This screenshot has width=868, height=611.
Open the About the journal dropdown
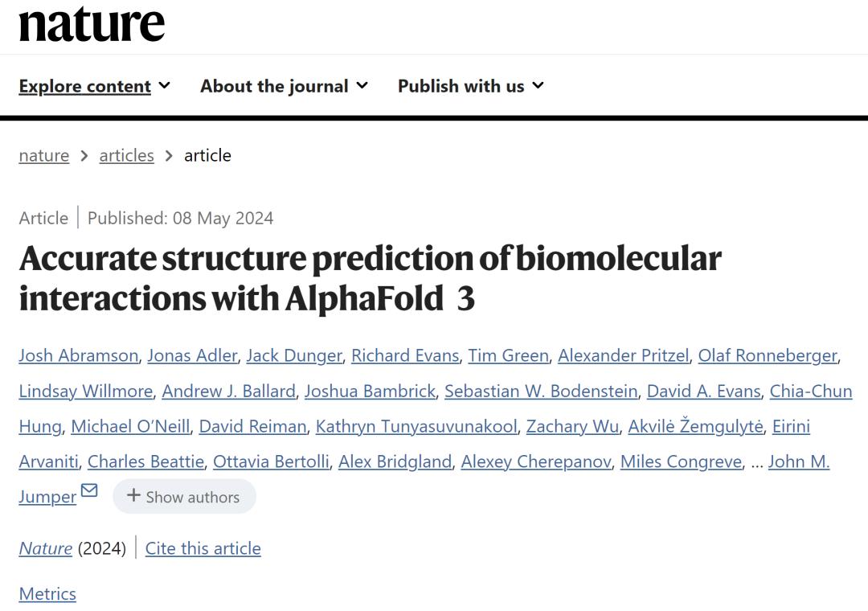(283, 86)
